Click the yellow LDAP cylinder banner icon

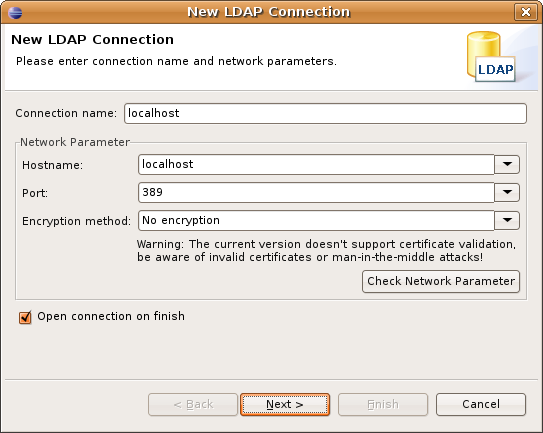pyautogui.click(x=491, y=56)
